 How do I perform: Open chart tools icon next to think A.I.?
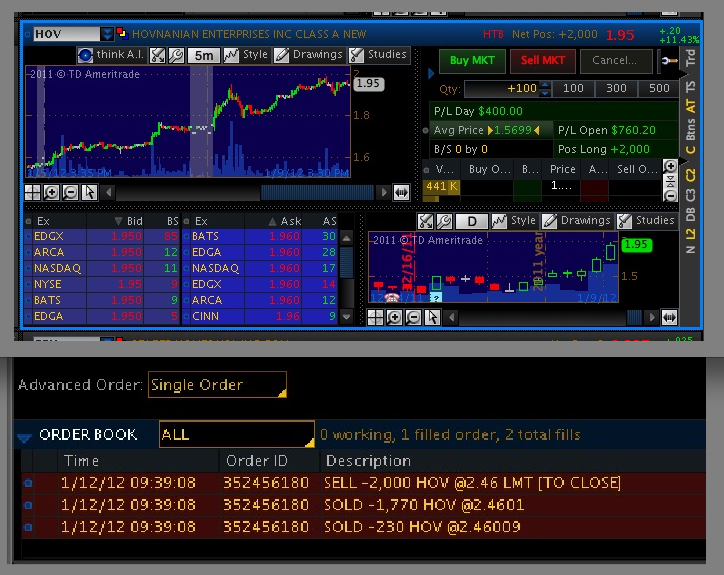click(157, 55)
